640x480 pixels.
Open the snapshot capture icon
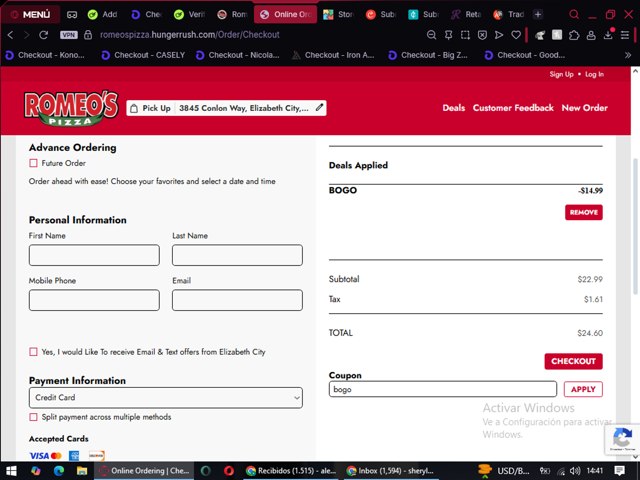(465, 35)
